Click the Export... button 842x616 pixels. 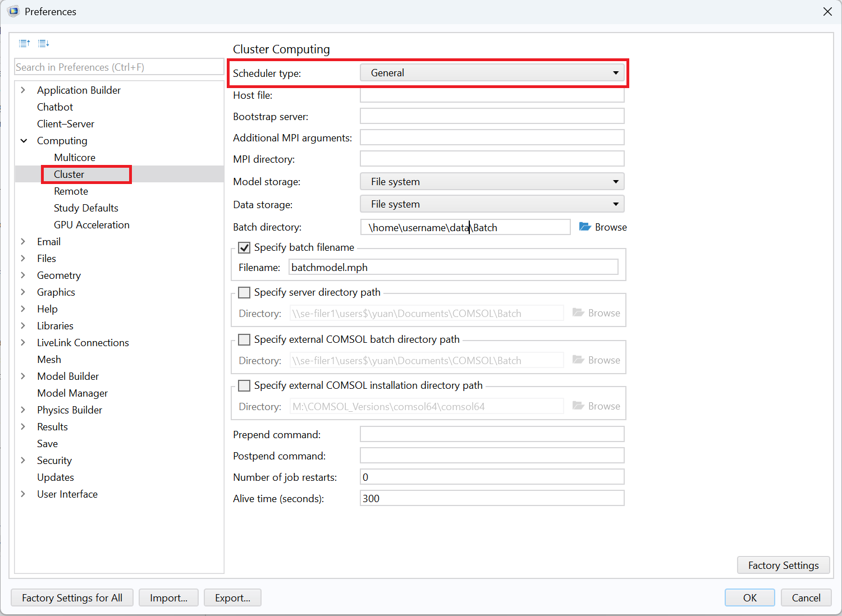coord(232,597)
